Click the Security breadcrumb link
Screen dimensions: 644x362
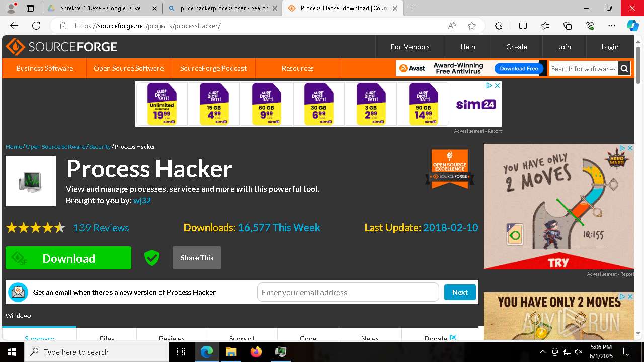click(100, 147)
